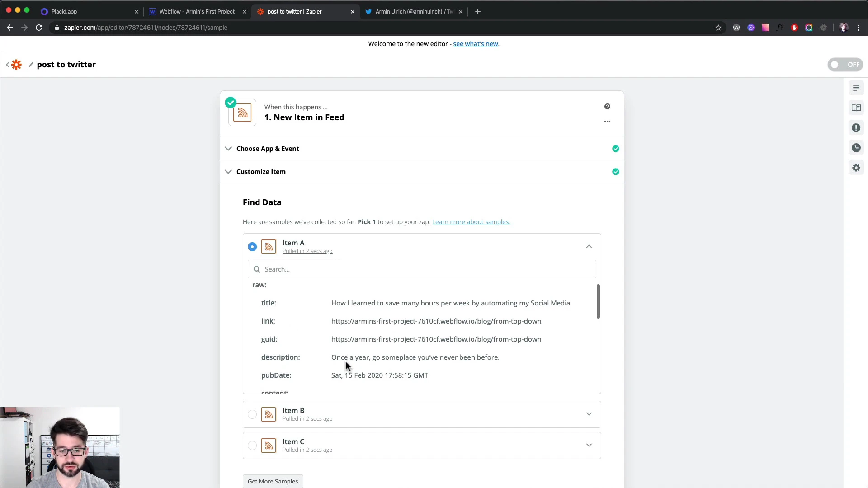Click the Item C sample row label
Image resolution: width=868 pixels, height=488 pixels.
(x=293, y=441)
